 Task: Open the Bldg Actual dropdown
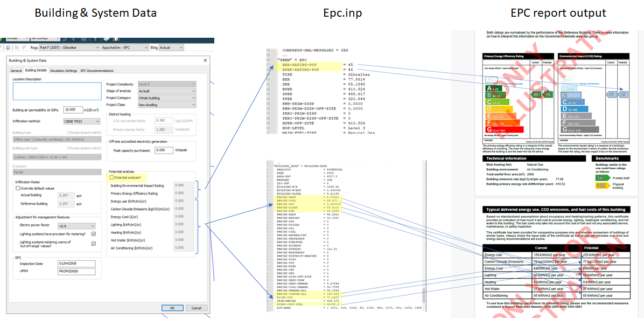tap(172, 47)
